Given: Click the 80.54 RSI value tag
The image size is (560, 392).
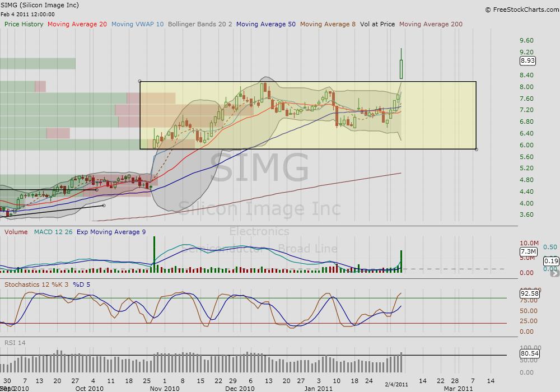Looking at the screenshot, I should click(530, 353).
